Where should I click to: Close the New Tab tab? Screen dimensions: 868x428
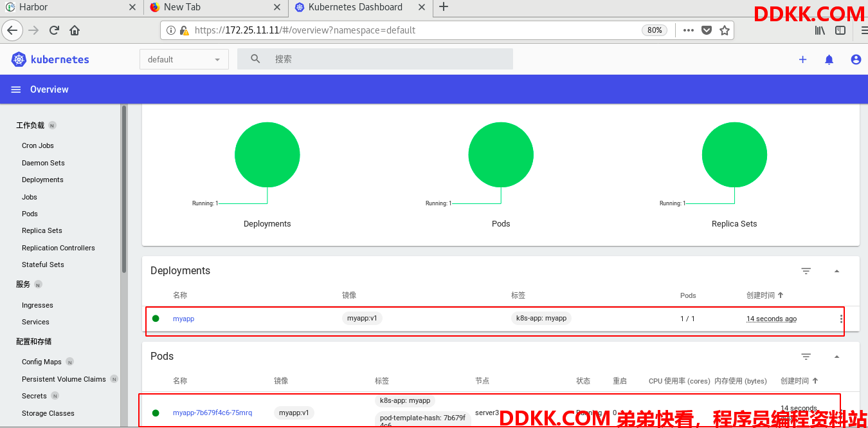(277, 7)
